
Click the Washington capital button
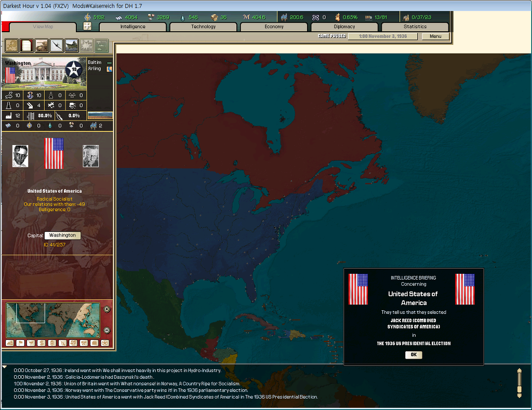click(62, 235)
